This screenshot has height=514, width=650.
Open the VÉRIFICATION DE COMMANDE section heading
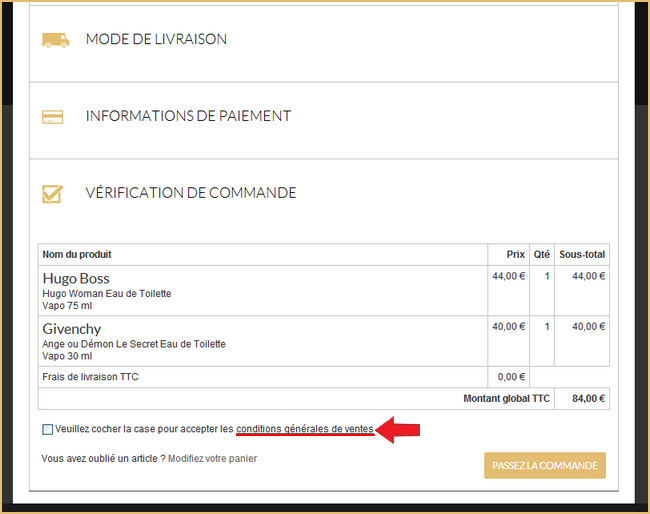(191, 193)
